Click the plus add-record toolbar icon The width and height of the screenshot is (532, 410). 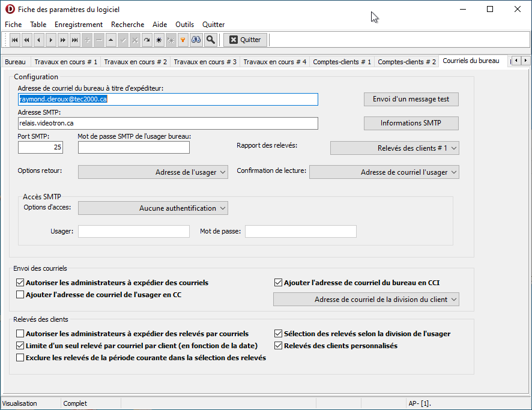(87, 40)
